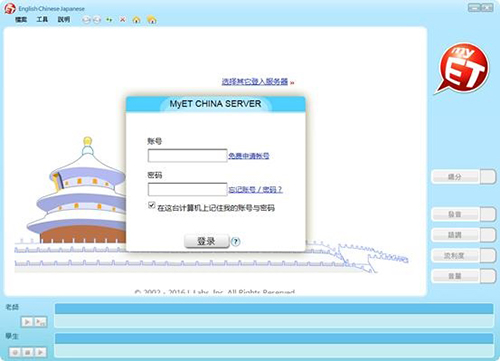Click the green refresh icon in toolbar
500x361 pixels.
click(109, 20)
